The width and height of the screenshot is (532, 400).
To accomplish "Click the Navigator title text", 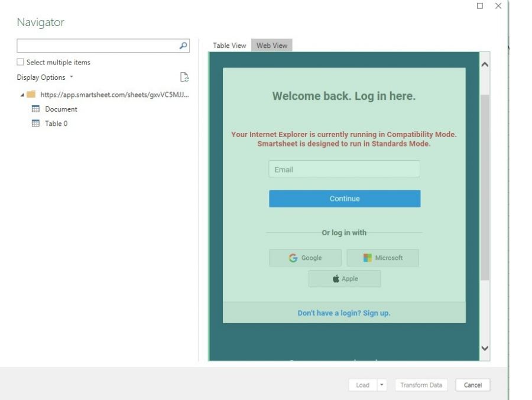I will point(40,22).
